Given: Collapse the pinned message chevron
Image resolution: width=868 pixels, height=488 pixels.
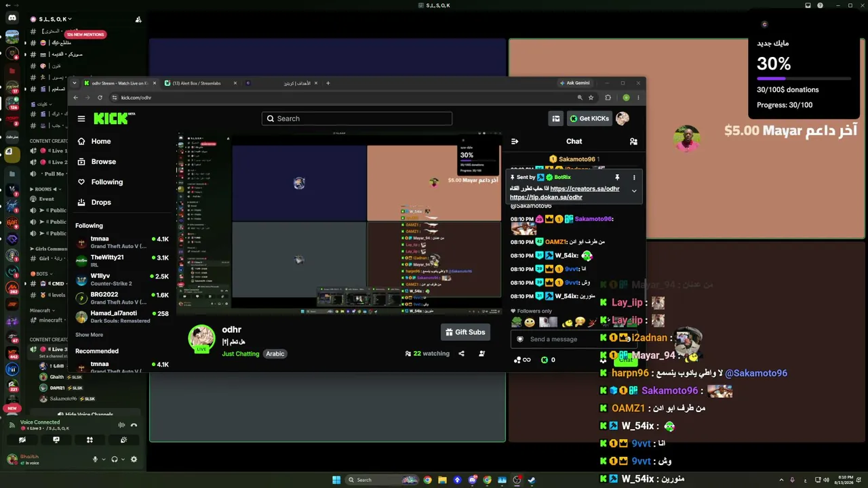Looking at the screenshot, I should (634, 191).
